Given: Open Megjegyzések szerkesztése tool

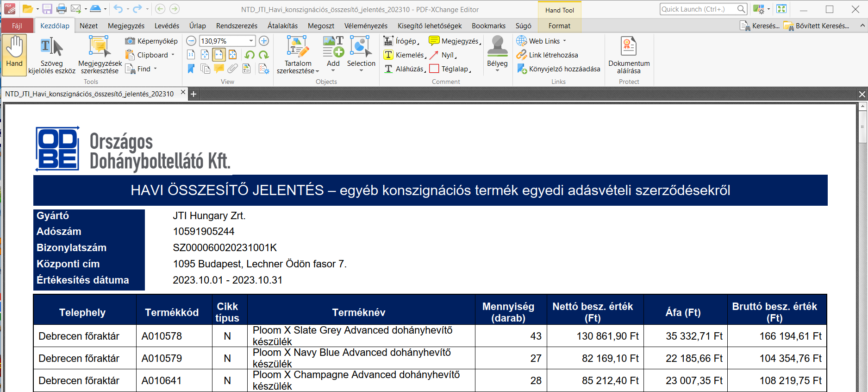Looking at the screenshot, I should coord(100,56).
